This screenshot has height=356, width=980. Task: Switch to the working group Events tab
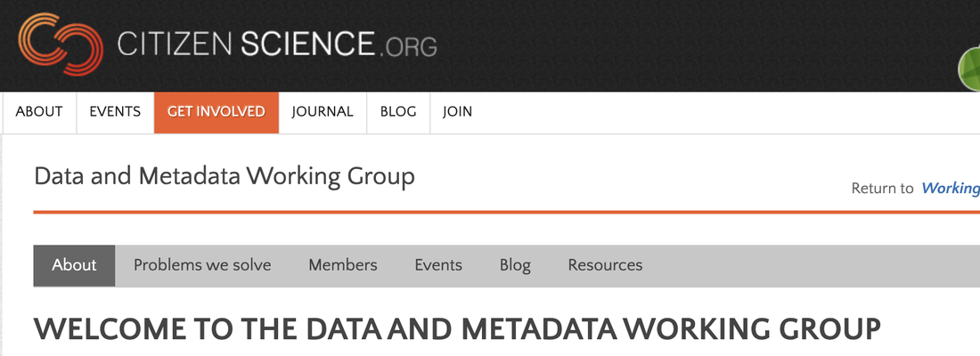pyautogui.click(x=438, y=265)
